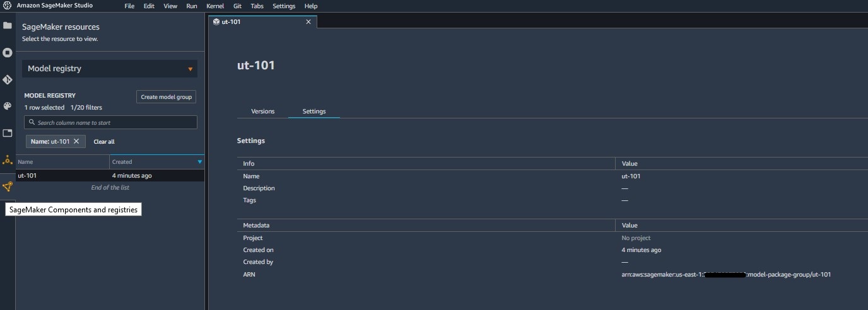Screen dimensions: 868x310
Task: Click the Created column header
Action: (x=156, y=162)
